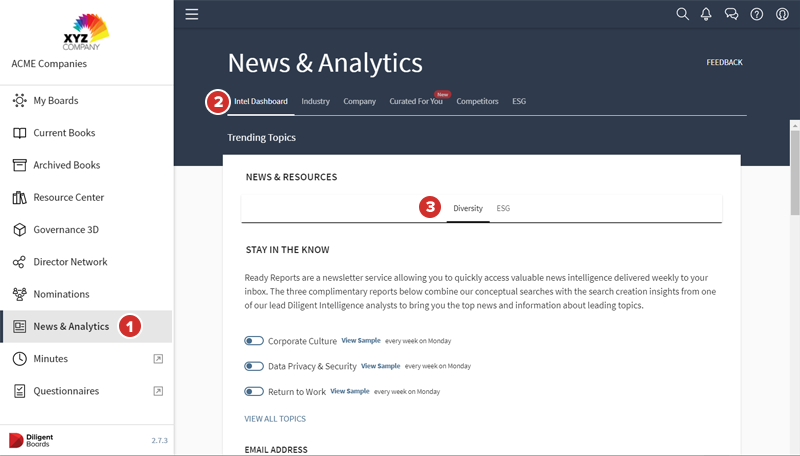Open the hamburger menu icon
Screen dimensions: 800x456
coord(192,14)
